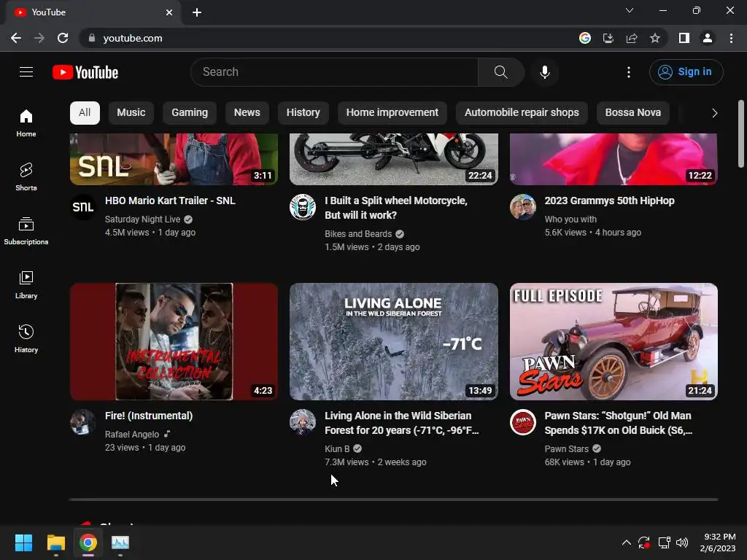Open Kiun B channel link
The image size is (747, 560).
click(337, 448)
